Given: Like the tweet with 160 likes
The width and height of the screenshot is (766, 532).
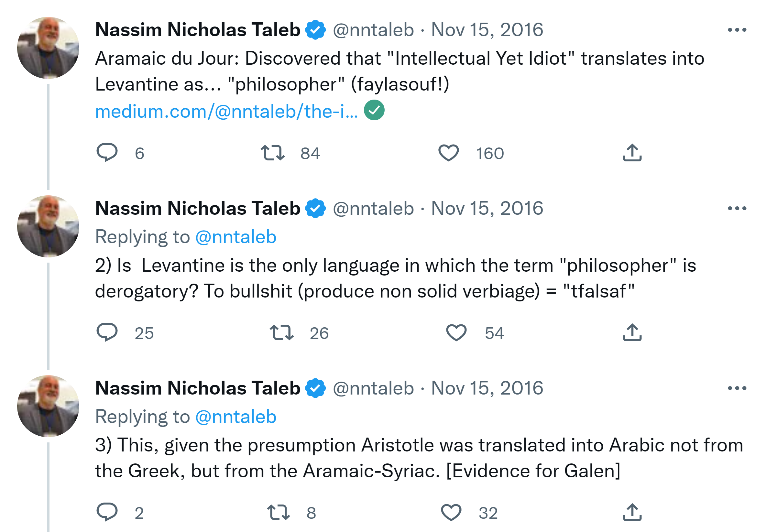Looking at the screenshot, I should pyautogui.click(x=448, y=153).
